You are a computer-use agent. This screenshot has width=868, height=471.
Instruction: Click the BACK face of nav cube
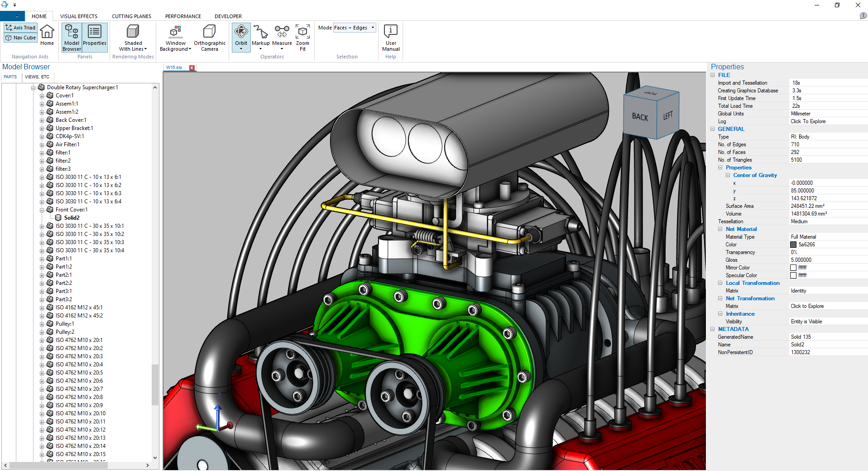(640, 117)
